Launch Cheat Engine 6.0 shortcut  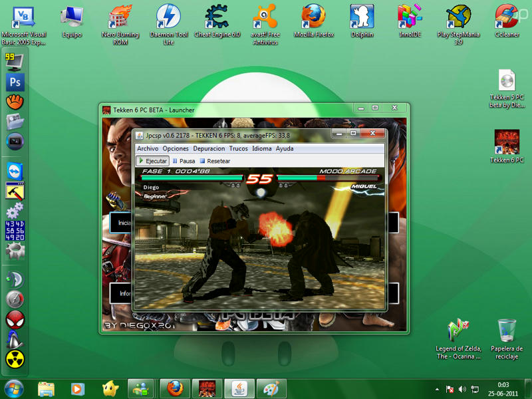[x=217, y=21]
